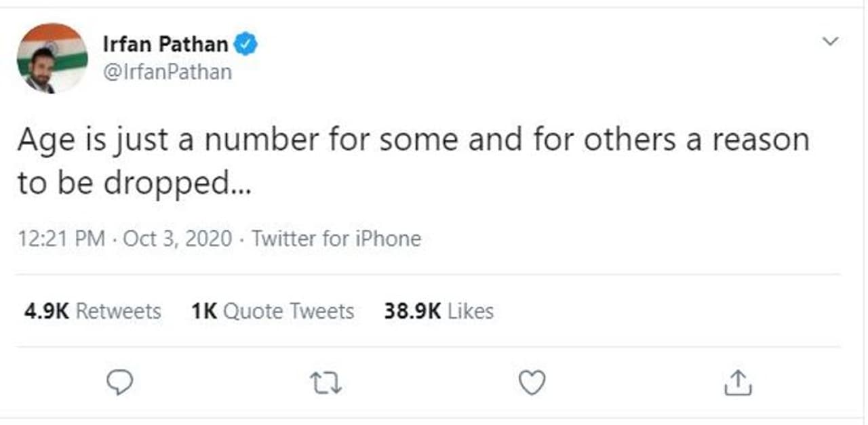The image size is (868, 425).
Task: Click the Oct 3, 2020 date
Action: click(178, 239)
